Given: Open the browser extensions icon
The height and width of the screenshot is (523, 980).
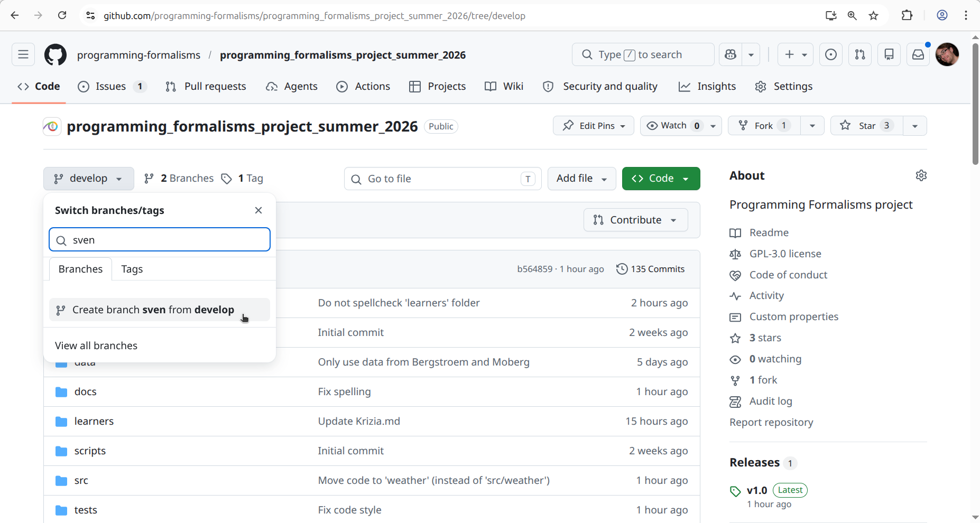Looking at the screenshot, I should click(x=907, y=15).
